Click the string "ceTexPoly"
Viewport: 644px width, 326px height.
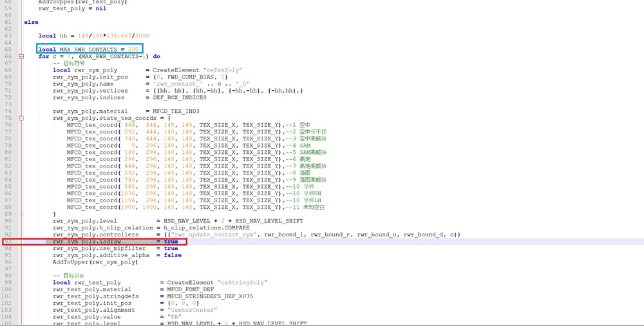tap(222, 70)
